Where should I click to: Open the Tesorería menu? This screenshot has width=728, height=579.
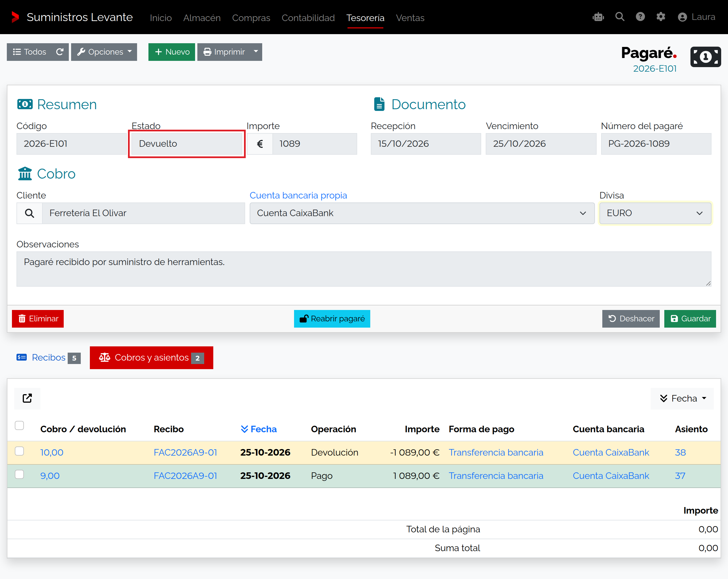pyautogui.click(x=365, y=18)
